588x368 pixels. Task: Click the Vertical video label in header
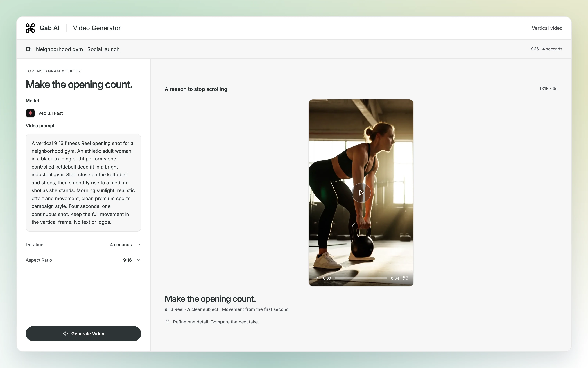point(547,28)
